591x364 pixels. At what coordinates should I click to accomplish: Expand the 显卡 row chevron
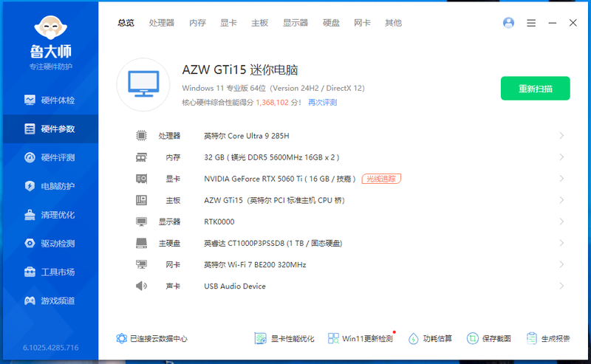561,179
